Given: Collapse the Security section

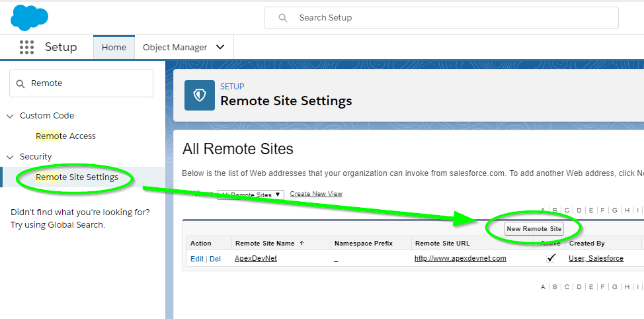Looking at the screenshot, I should tap(10, 157).
